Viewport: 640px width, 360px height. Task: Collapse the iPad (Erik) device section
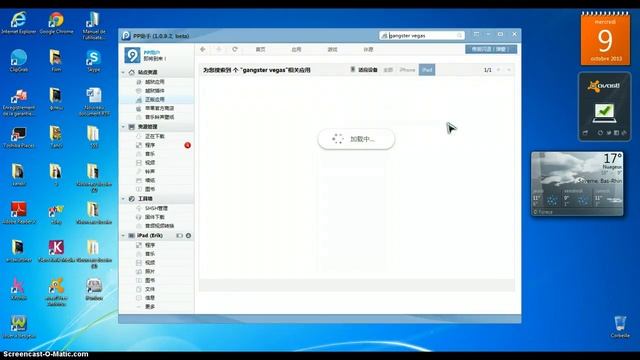coord(123,236)
